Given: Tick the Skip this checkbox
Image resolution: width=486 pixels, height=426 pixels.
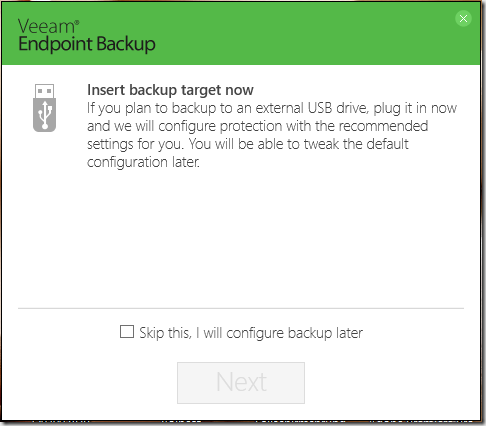Looking at the screenshot, I should coord(127,332).
